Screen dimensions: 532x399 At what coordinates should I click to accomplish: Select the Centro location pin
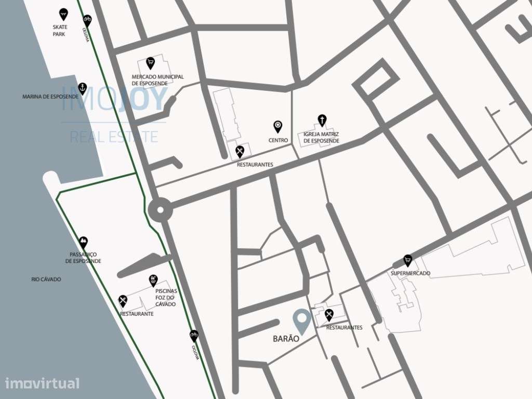pos(278,127)
